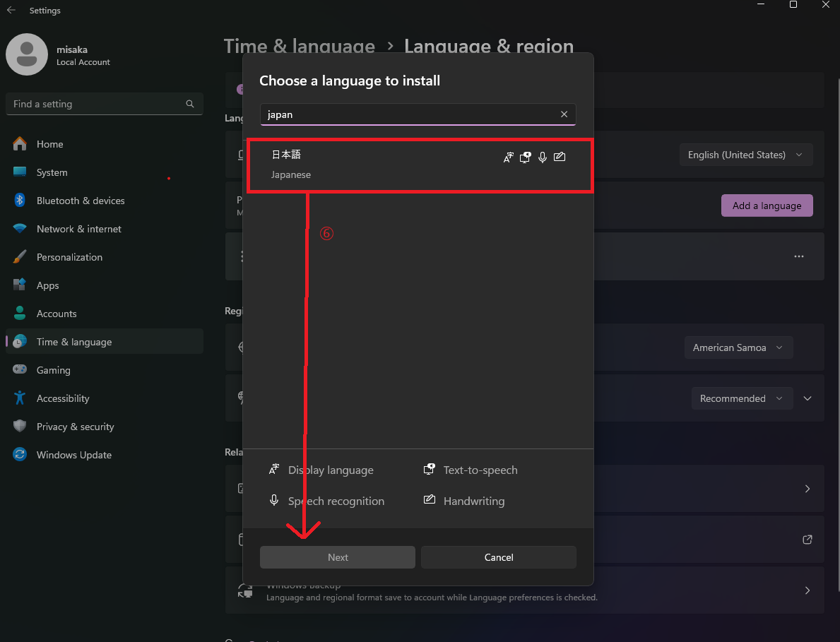Click the Gaming controller icon
Screen dimensions: 840x642
click(x=20, y=369)
